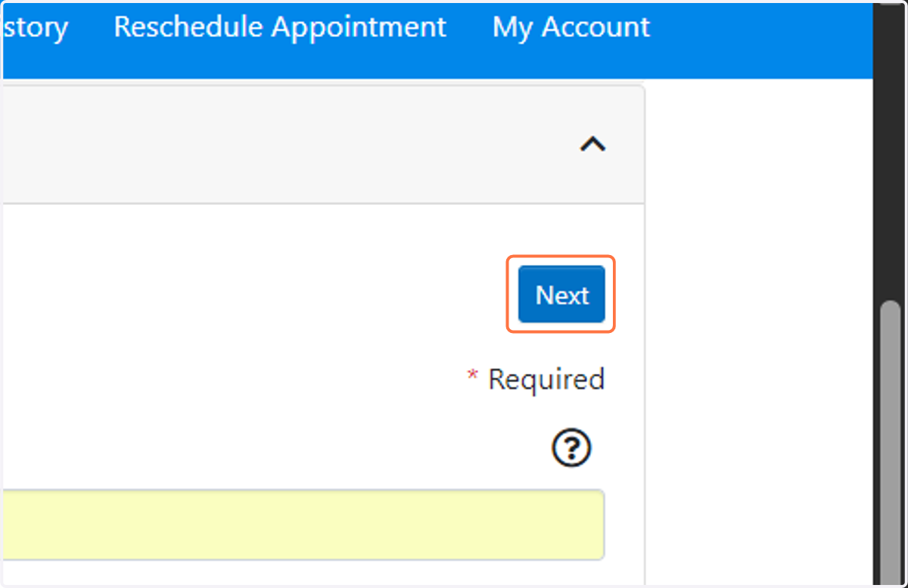Select the partially visible History nav item
This screenshot has width=908, height=588.
[x=34, y=27]
